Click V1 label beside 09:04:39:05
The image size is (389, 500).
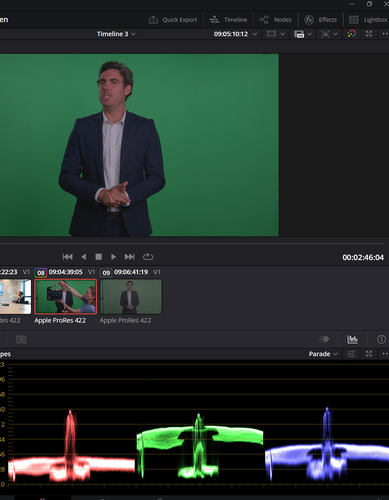point(91,272)
